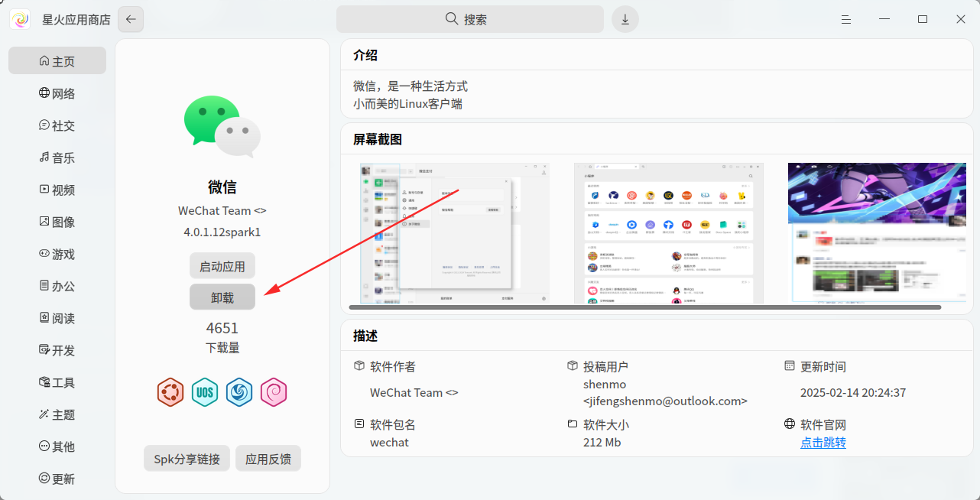The width and height of the screenshot is (980, 500).
Task: Click the 描述 section heading
Action: point(365,336)
